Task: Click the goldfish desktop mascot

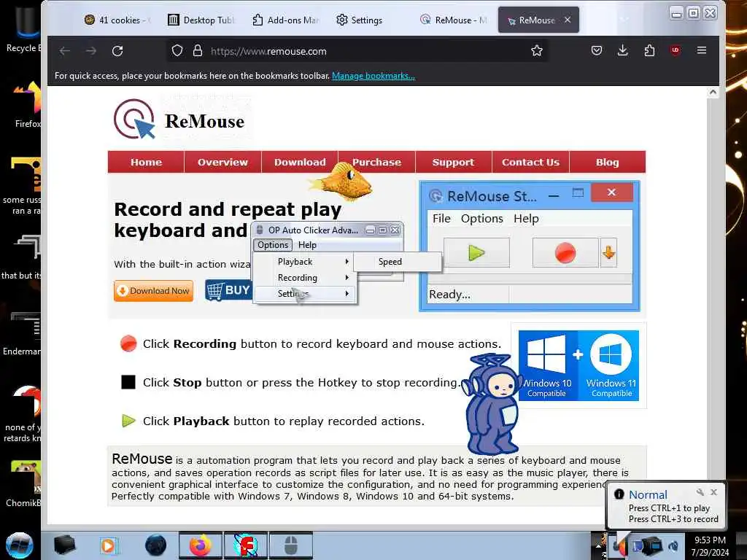Action: (x=342, y=181)
